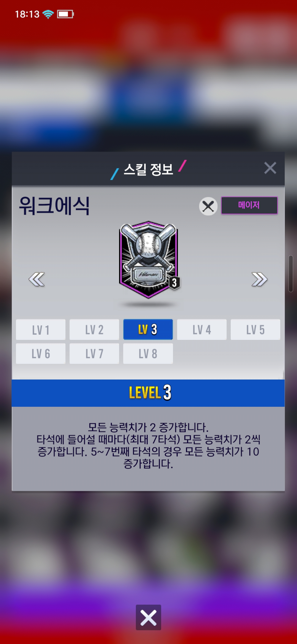The width and height of the screenshot is (297, 644).
Task: Tap the level 3 number on skill emblem
Action: pyautogui.click(x=174, y=282)
